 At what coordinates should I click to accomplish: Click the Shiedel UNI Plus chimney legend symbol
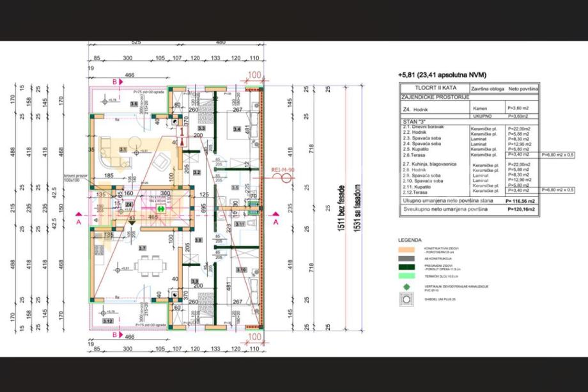(x=406, y=299)
